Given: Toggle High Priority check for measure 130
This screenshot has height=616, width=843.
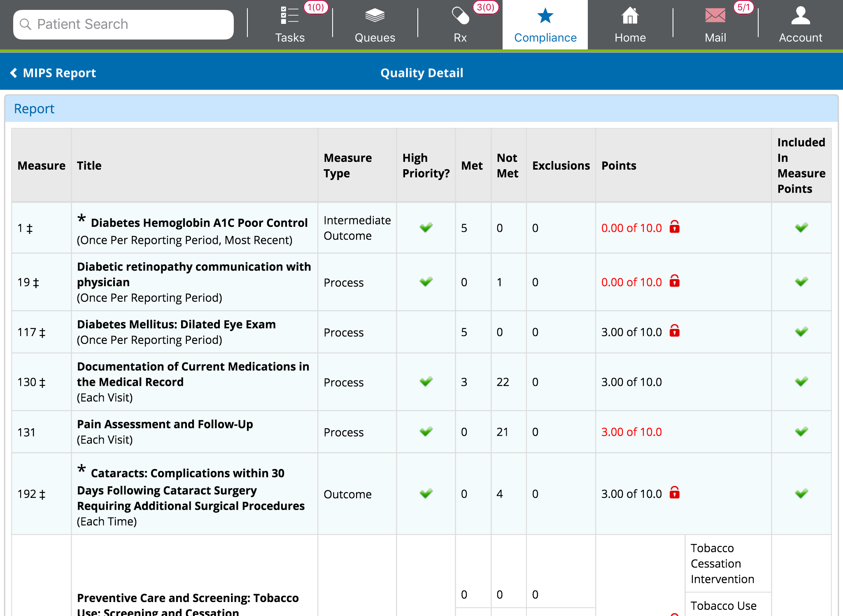Looking at the screenshot, I should [426, 382].
